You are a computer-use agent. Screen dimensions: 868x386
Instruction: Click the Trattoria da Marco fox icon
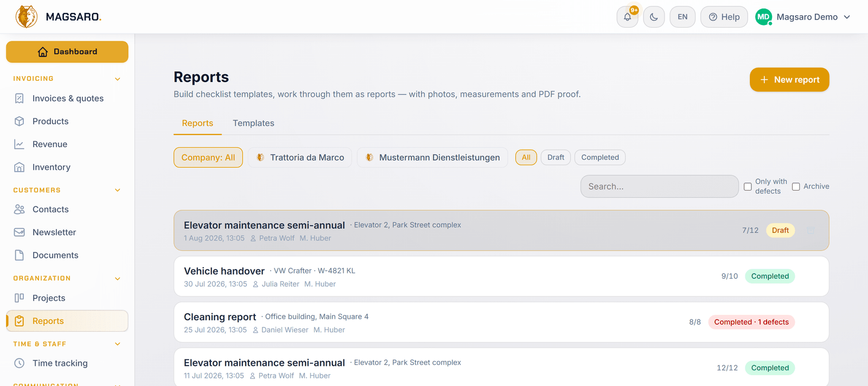pyautogui.click(x=260, y=157)
